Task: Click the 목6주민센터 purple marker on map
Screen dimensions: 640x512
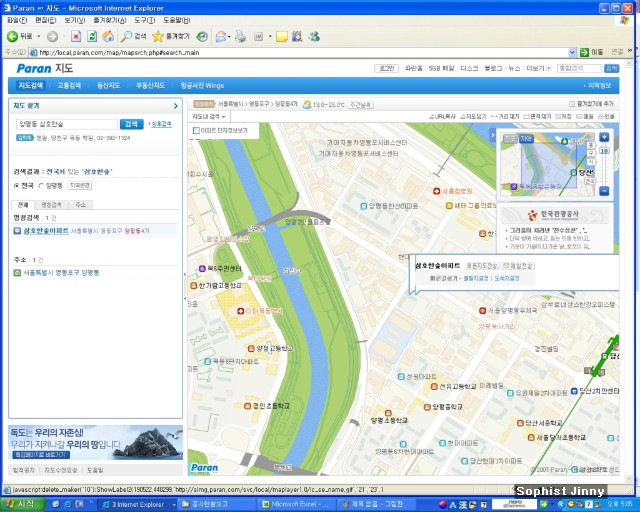Action: (202, 268)
